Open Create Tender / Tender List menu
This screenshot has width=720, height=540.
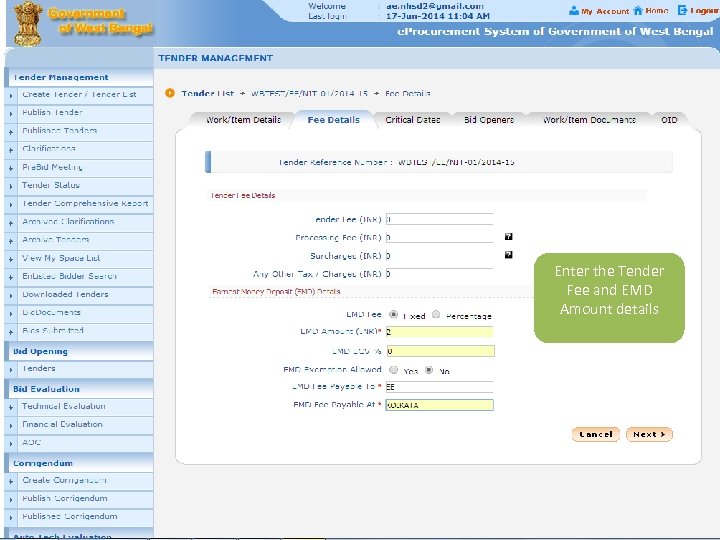point(79,95)
